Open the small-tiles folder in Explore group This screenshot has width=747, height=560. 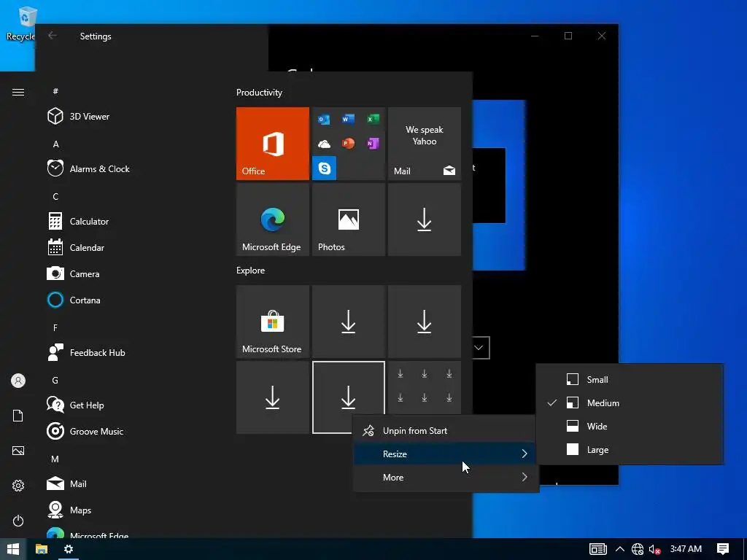425,387
